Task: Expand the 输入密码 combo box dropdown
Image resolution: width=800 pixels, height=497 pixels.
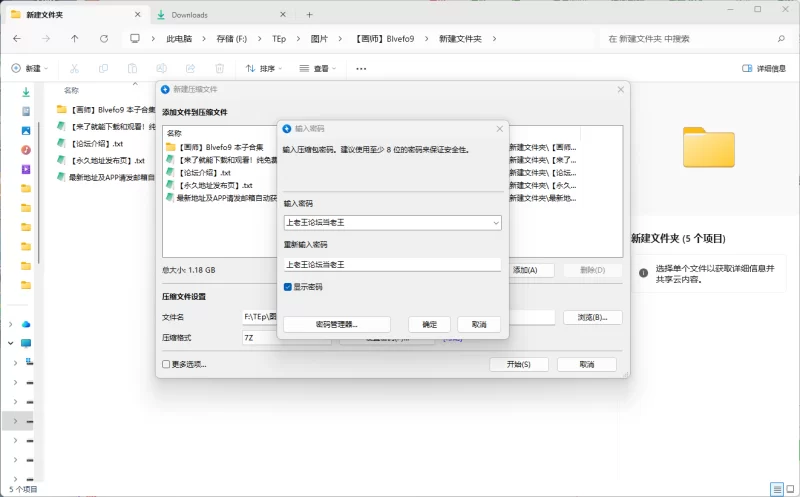Action: pyautogui.click(x=495, y=222)
